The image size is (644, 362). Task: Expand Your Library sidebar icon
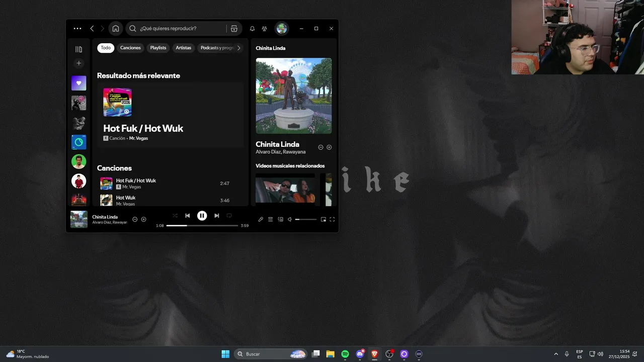click(78, 49)
